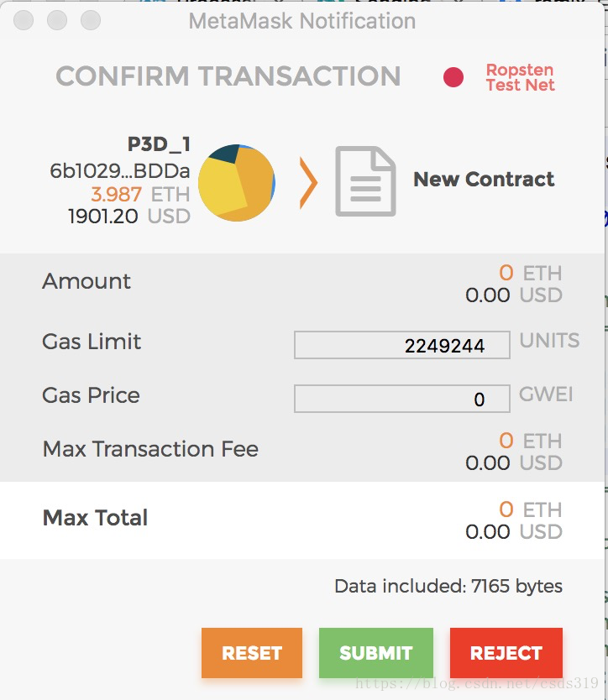Viewport: 608px width, 700px height.
Task: Click the New Contract document icon
Action: (x=365, y=180)
